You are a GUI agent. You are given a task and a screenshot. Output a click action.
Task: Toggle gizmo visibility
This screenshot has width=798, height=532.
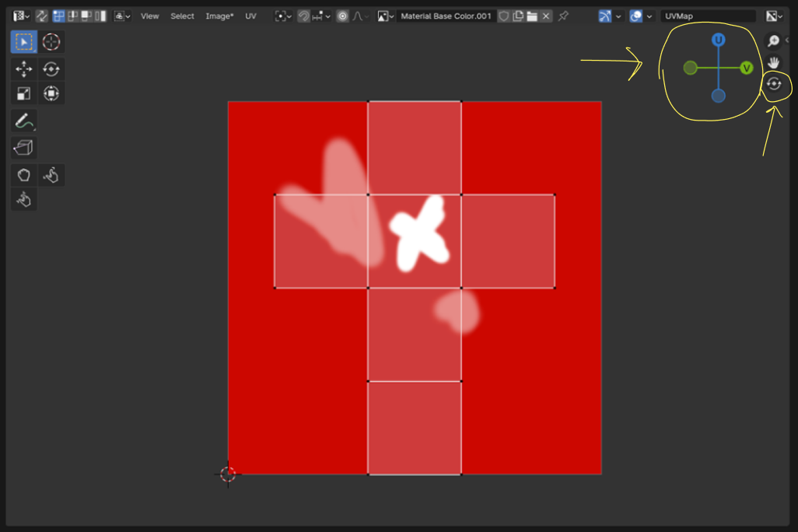tap(604, 16)
